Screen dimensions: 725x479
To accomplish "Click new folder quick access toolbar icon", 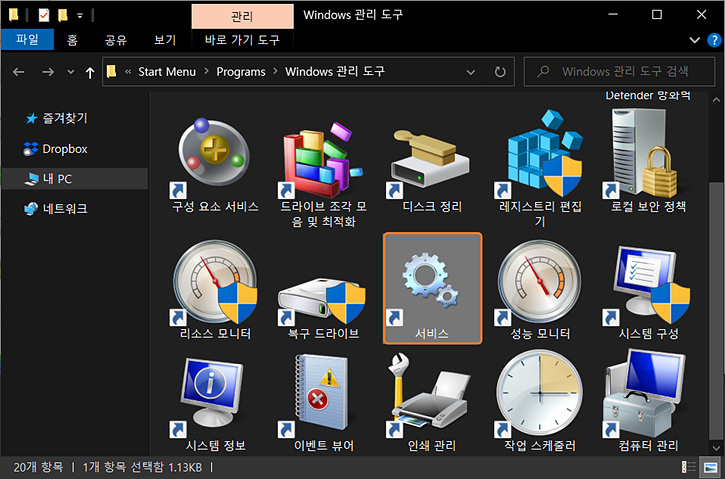I will (62, 15).
